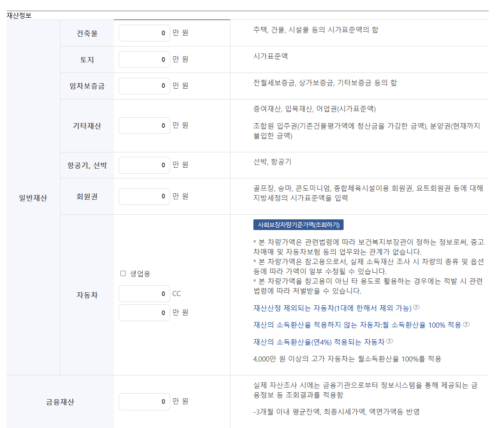Click the 금융재산 amount input field
The height and width of the screenshot is (428, 504).
[x=144, y=402]
